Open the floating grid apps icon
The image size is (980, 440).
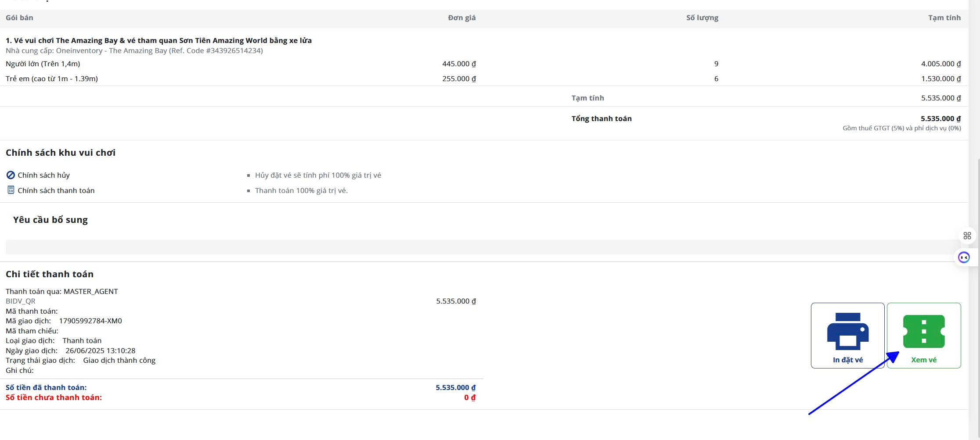tap(967, 236)
